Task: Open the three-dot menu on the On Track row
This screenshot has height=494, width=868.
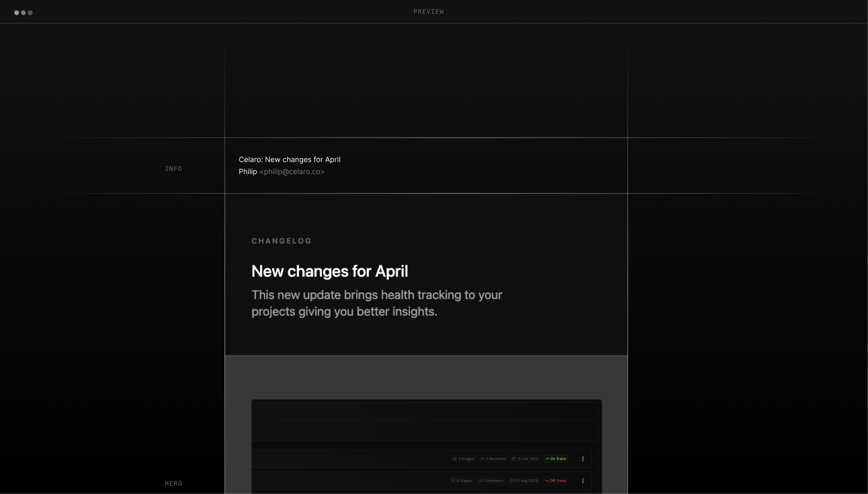Action: 583,459
